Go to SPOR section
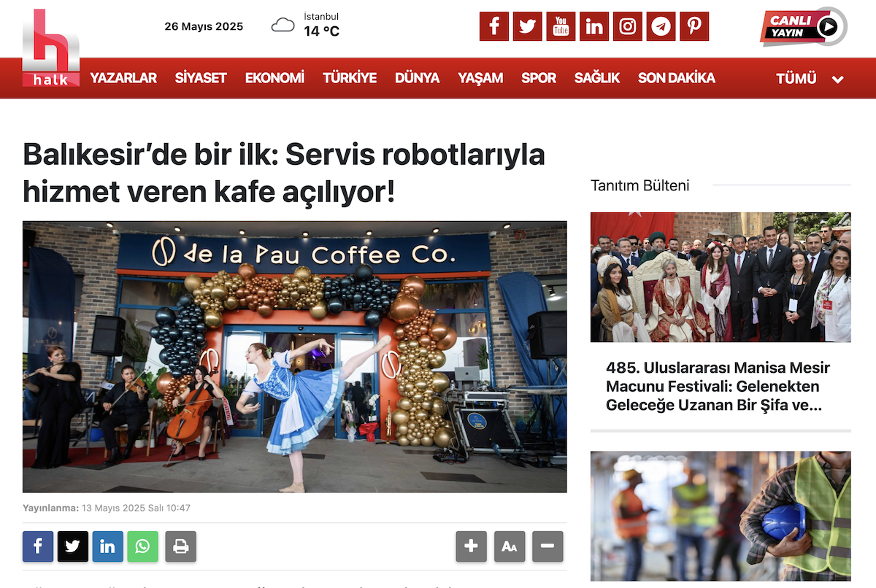 coord(539,78)
